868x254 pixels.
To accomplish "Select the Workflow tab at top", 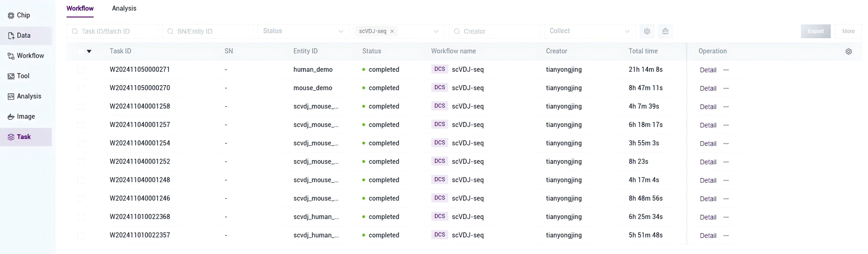I will (80, 8).
